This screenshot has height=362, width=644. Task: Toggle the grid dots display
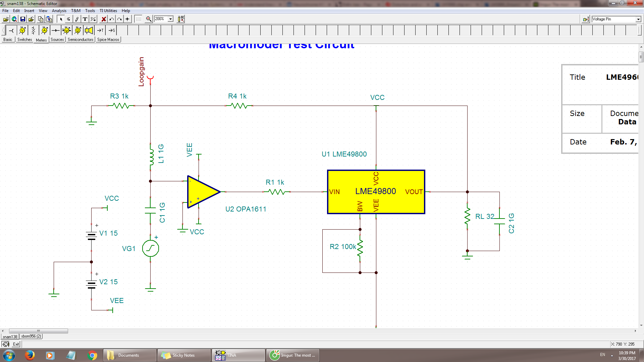[x=138, y=19]
